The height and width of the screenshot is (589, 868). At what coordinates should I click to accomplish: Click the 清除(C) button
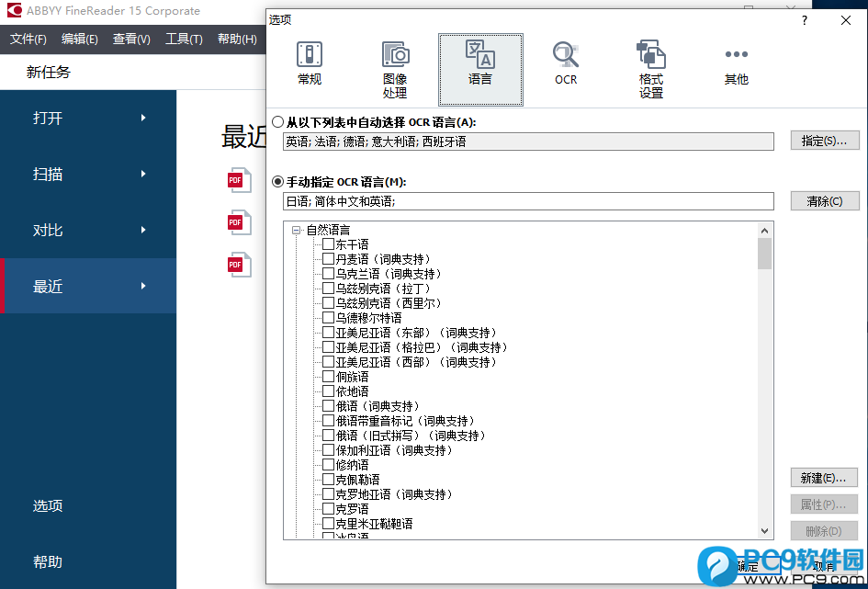(824, 201)
